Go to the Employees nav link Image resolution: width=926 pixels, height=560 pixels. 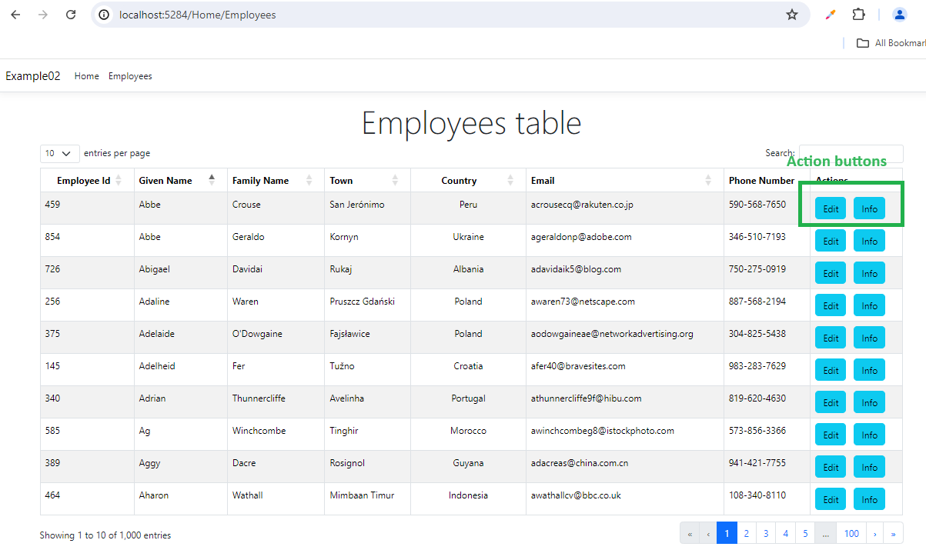pos(130,76)
